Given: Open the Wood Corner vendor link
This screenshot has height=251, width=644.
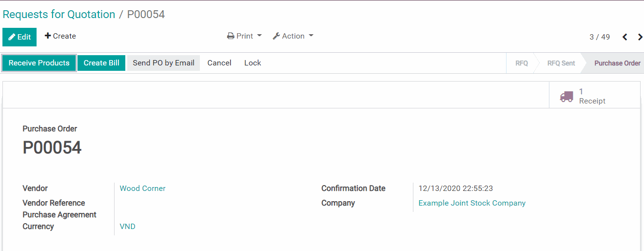Looking at the screenshot, I should point(142,188).
